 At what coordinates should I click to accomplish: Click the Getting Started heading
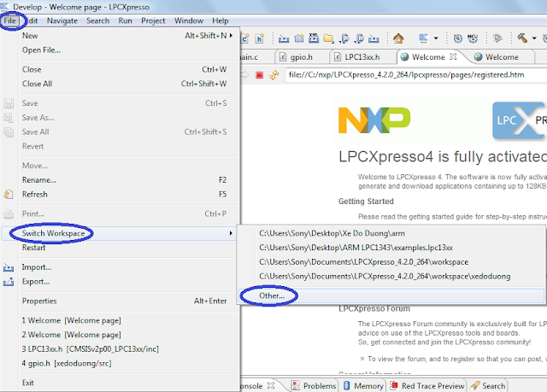point(366,201)
